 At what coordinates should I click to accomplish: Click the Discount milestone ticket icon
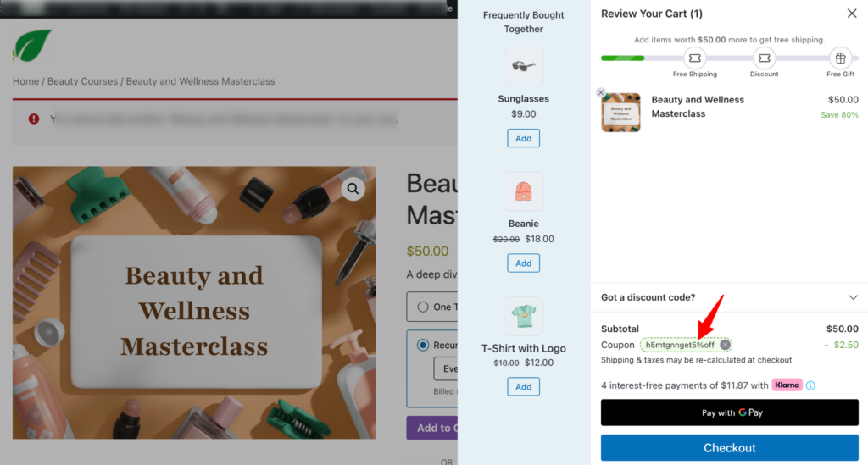764,58
